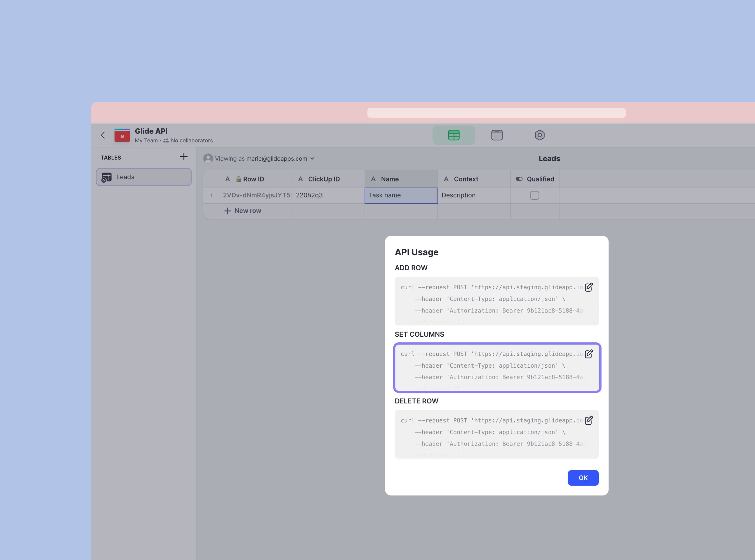Select the Leads table in sidebar
The height and width of the screenshot is (560, 755).
(x=144, y=177)
